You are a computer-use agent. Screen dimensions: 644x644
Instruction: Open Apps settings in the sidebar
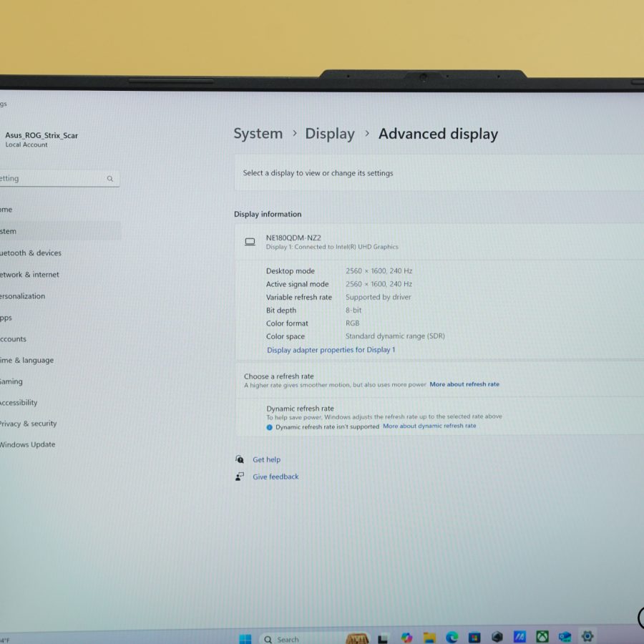pyautogui.click(x=6, y=318)
